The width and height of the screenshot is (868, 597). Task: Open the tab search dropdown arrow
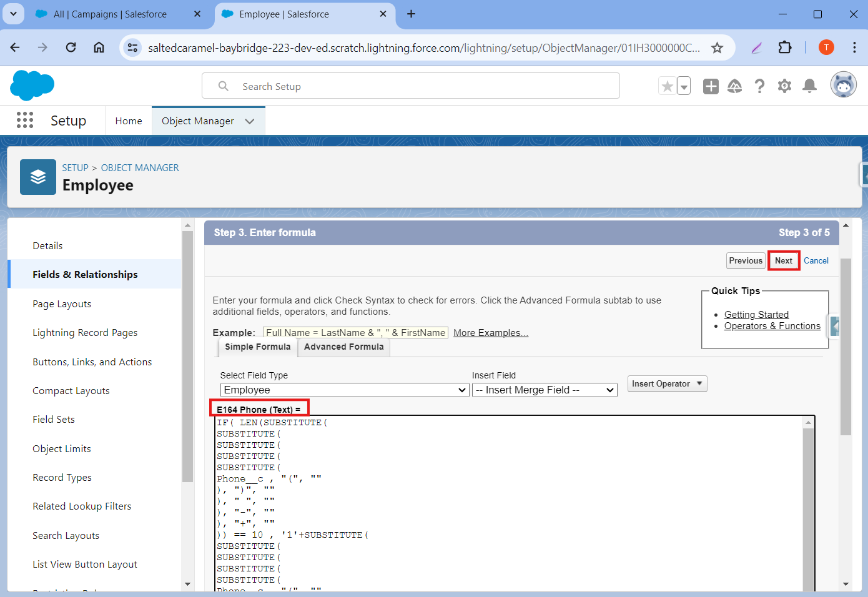[x=13, y=14]
